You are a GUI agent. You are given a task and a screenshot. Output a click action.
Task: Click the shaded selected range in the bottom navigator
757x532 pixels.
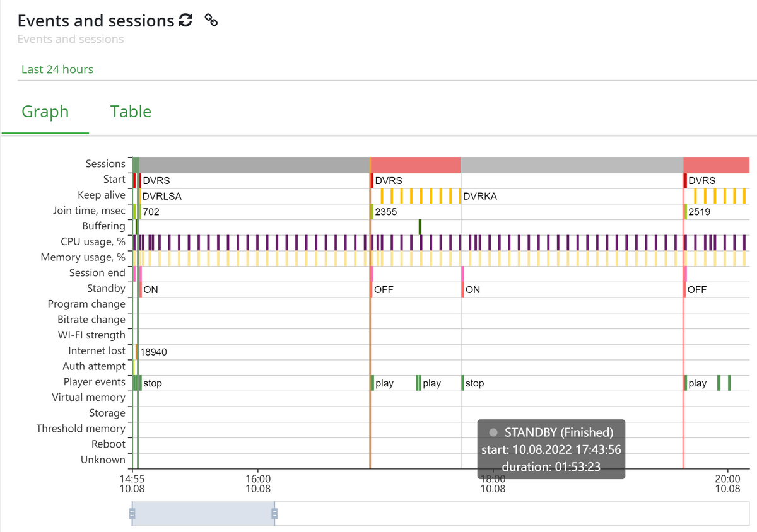click(203, 513)
